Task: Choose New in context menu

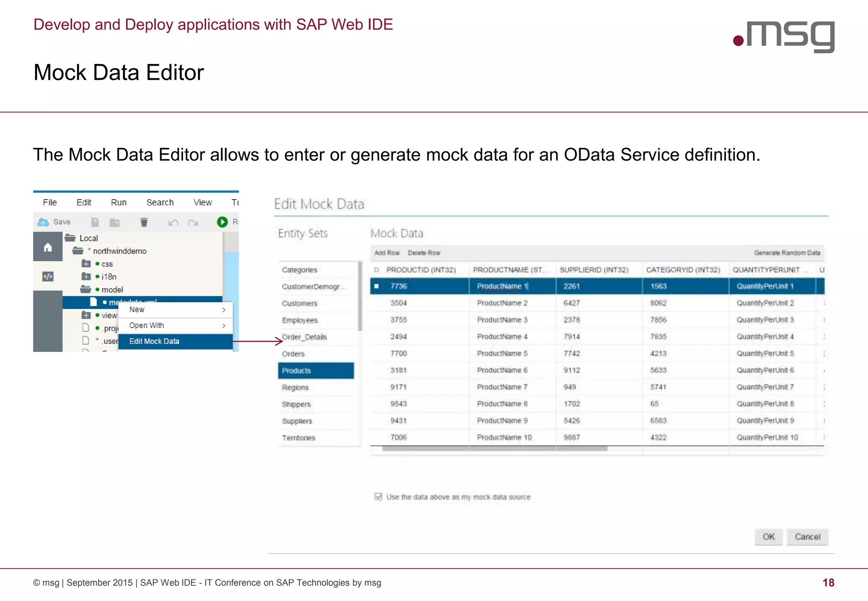Action: click(175, 310)
